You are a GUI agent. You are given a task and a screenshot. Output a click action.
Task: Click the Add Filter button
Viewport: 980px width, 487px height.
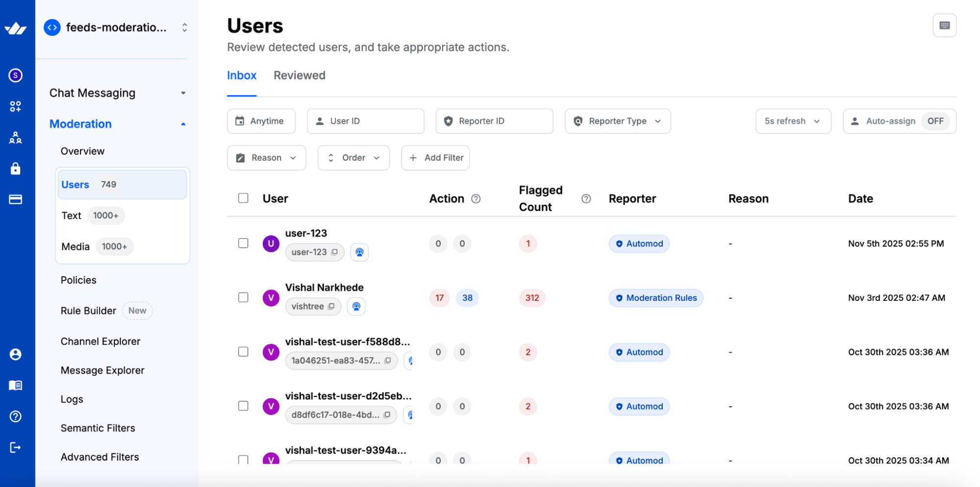click(x=435, y=158)
